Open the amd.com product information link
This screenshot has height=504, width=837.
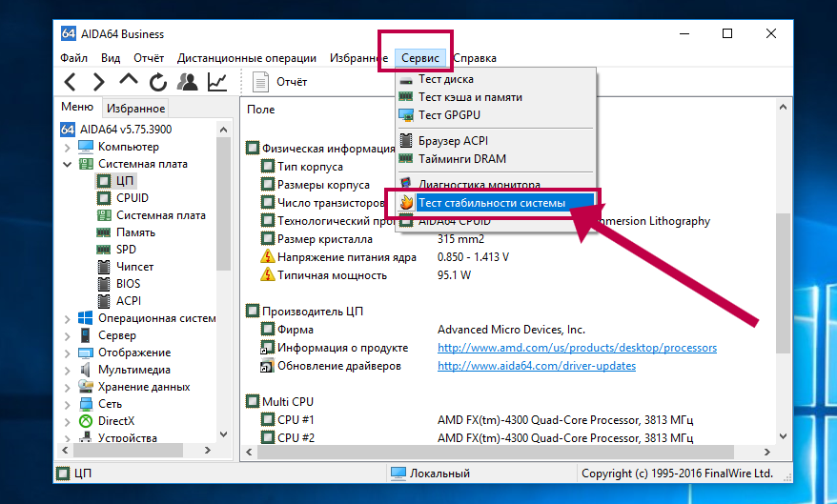pyautogui.click(x=577, y=349)
